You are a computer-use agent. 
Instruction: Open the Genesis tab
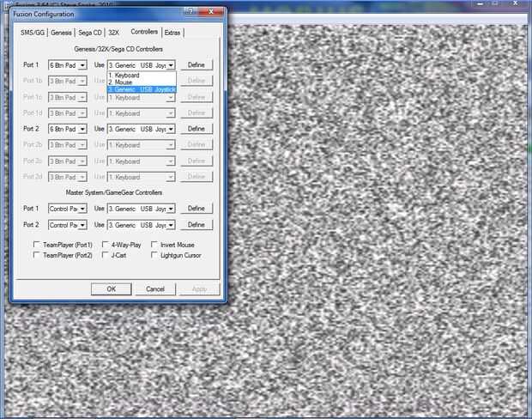point(62,33)
